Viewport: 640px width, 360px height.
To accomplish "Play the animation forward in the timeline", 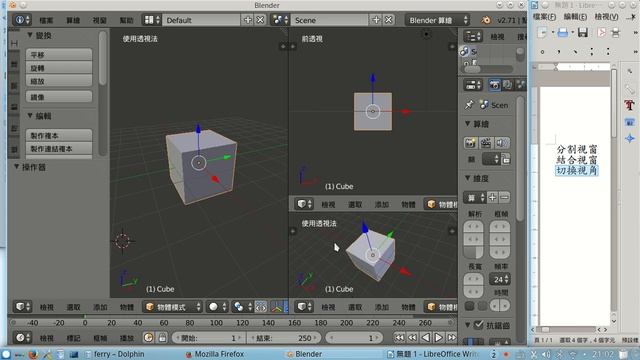I will (438, 338).
